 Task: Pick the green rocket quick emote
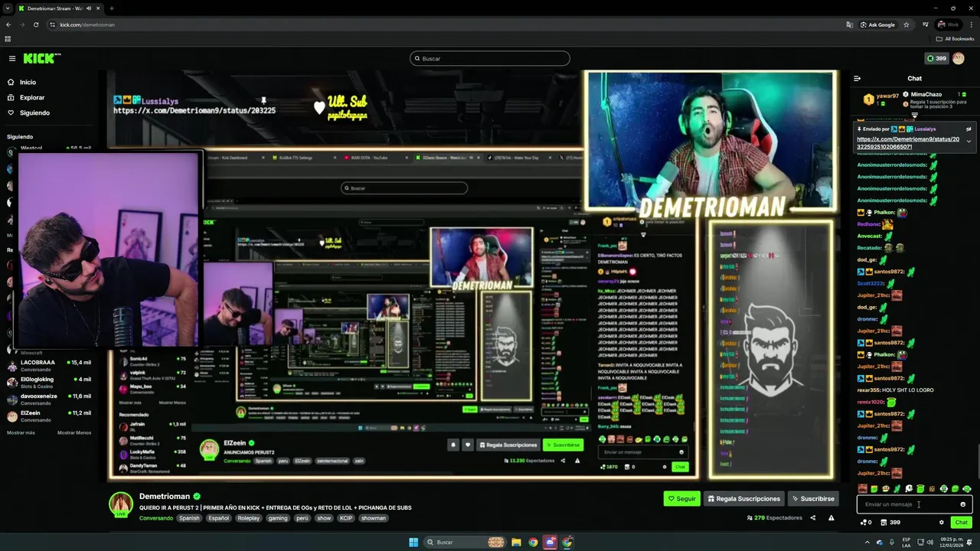pos(897,488)
